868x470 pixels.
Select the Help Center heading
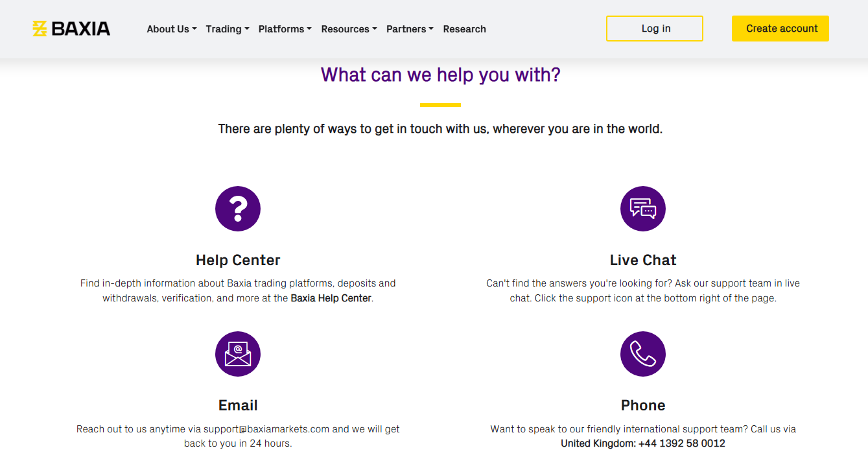click(238, 260)
